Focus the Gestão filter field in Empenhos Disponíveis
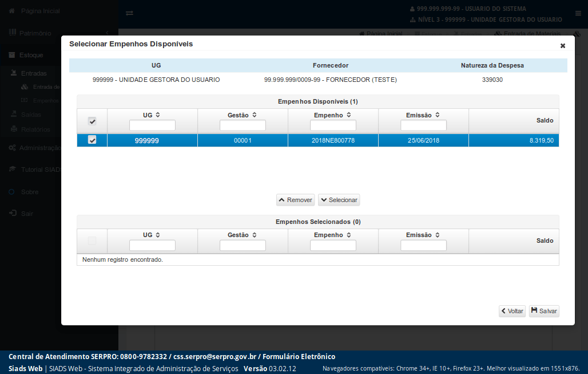The height and width of the screenshot is (374, 588). 243,125
